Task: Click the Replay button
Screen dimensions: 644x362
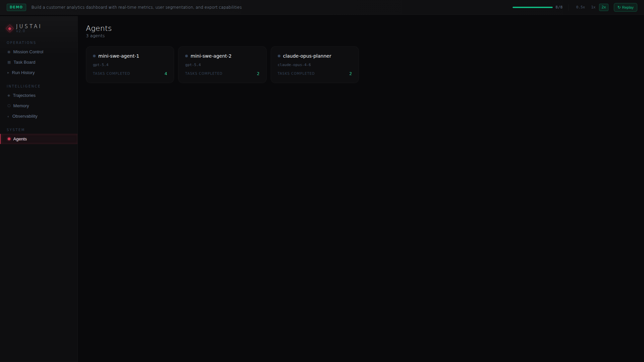Action: 626,7
